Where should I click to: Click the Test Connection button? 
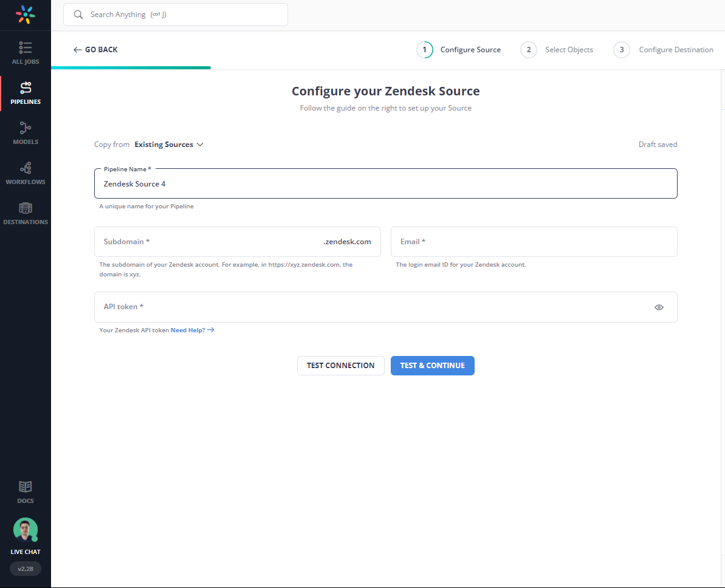point(341,366)
